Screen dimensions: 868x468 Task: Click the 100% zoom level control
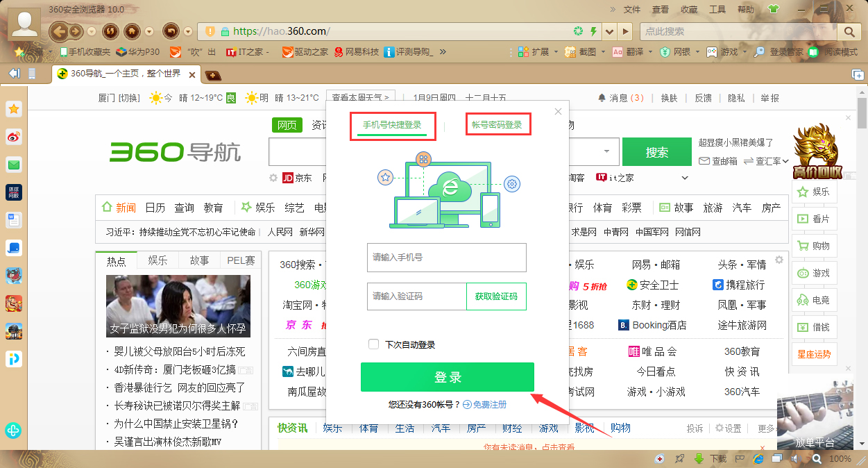840,458
